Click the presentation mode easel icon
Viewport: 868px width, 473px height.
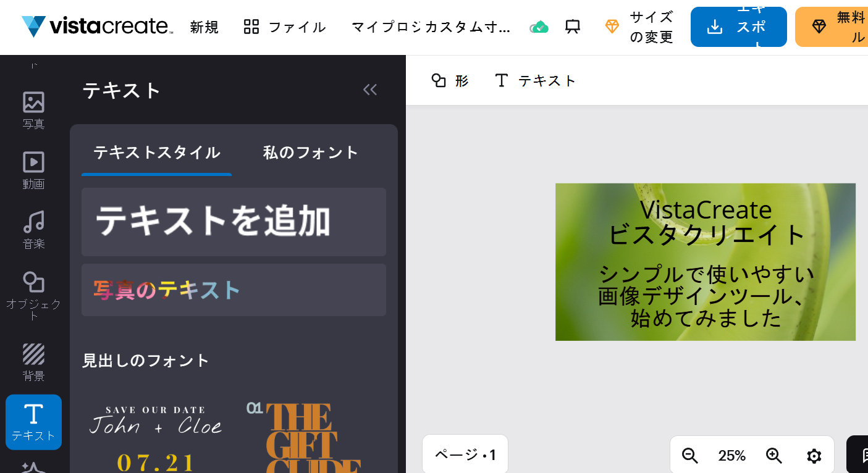(x=573, y=27)
